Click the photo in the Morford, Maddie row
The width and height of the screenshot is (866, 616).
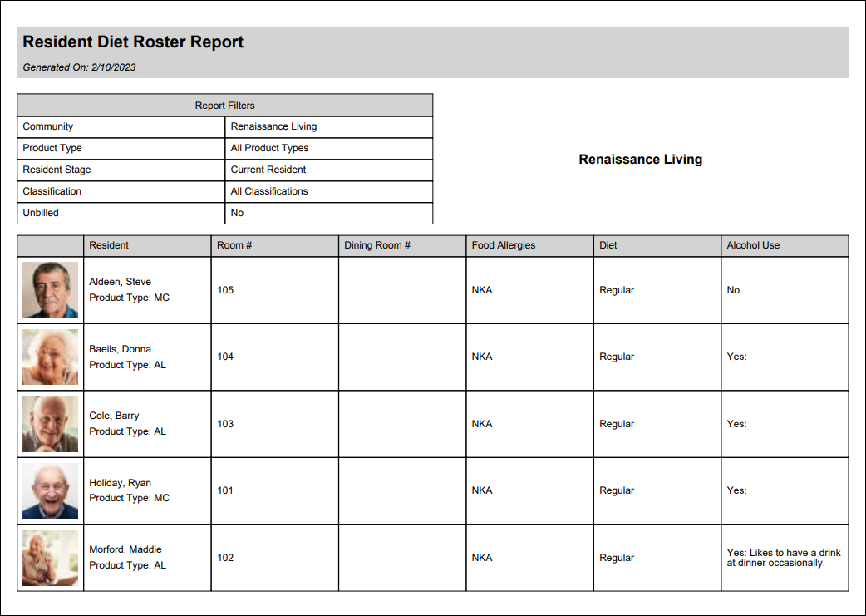(50, 558)
